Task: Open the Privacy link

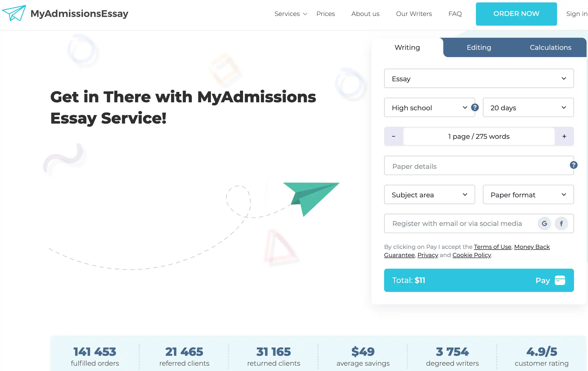Action: pyautogui.click(x=428, y=255)
